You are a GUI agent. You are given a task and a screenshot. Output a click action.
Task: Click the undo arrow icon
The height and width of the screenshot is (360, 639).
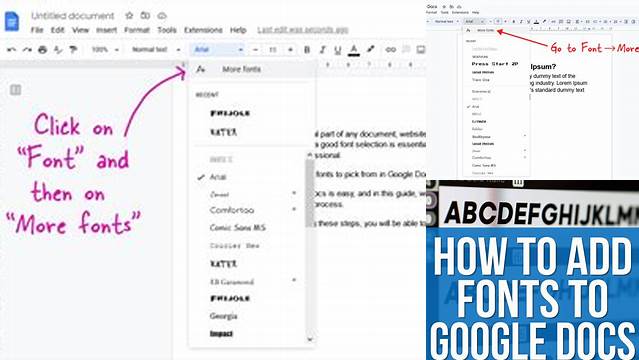coord(11,50)
